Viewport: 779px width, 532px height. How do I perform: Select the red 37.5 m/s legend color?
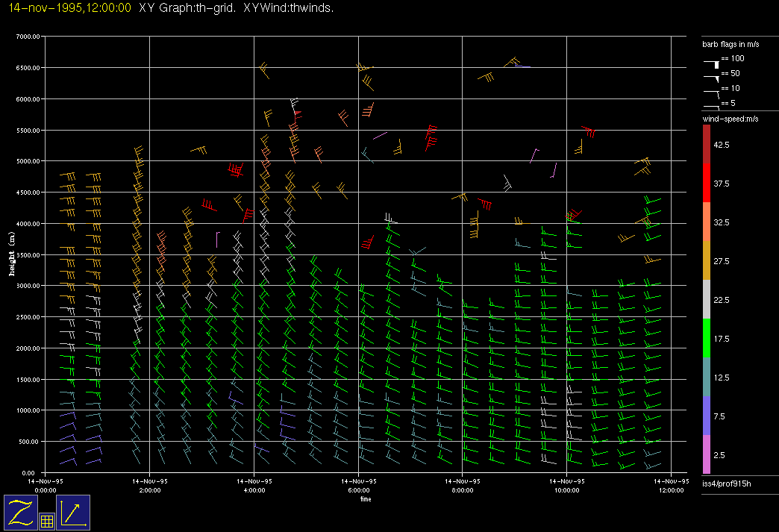(x=707, y=183)
